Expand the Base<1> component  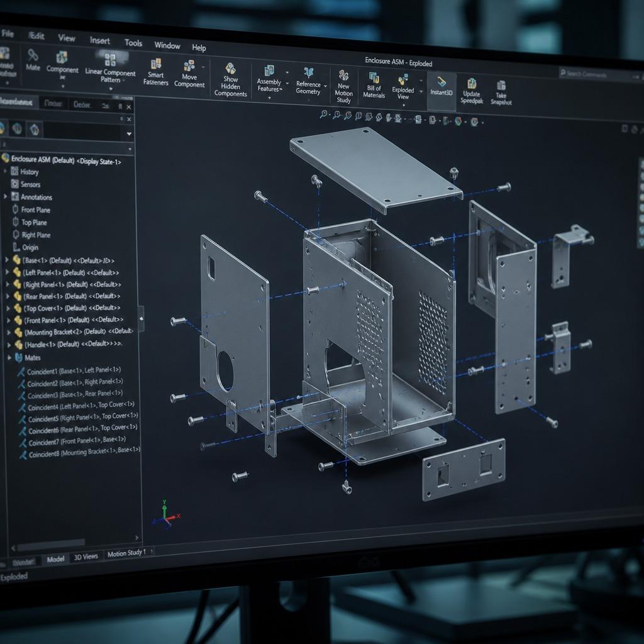click(7, 260)
